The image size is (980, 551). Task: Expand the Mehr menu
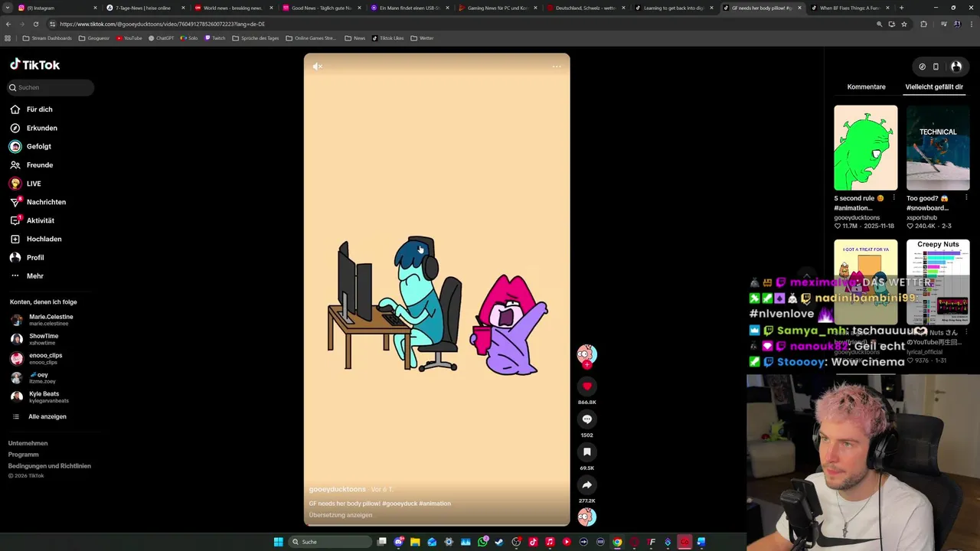pyautogui.click(x=34, y=275)
